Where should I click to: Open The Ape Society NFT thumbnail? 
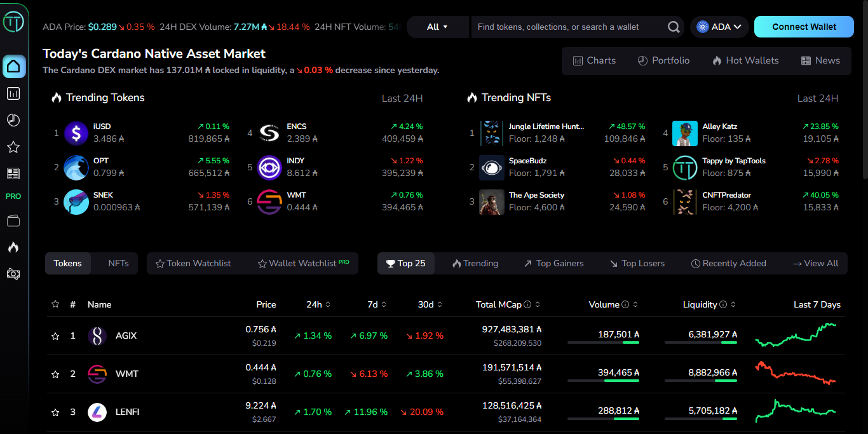(x=492, y=202)
